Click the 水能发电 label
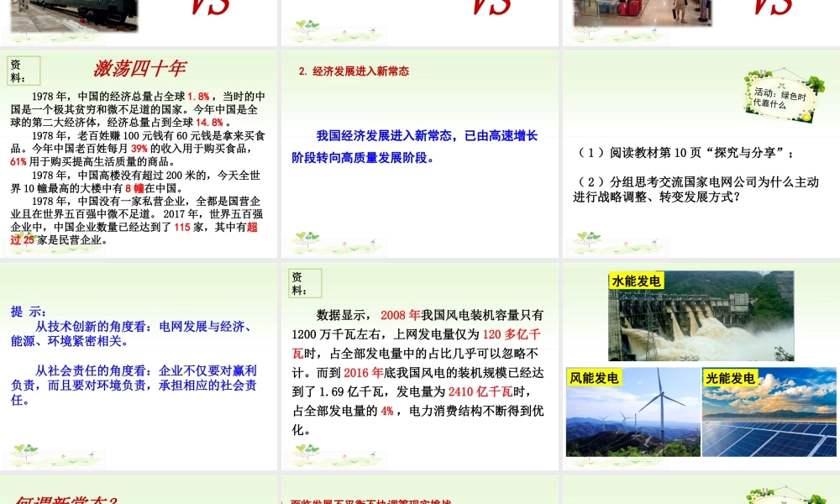The width and height of the screenshot is (840, 504). (x=637, y=281)
